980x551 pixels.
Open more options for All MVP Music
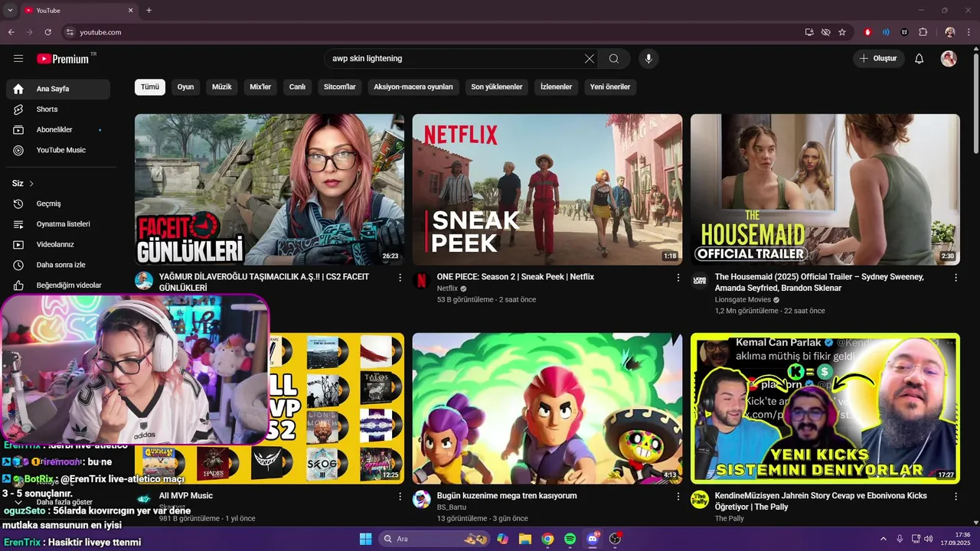pyautogui.click(x=400, y=497)
